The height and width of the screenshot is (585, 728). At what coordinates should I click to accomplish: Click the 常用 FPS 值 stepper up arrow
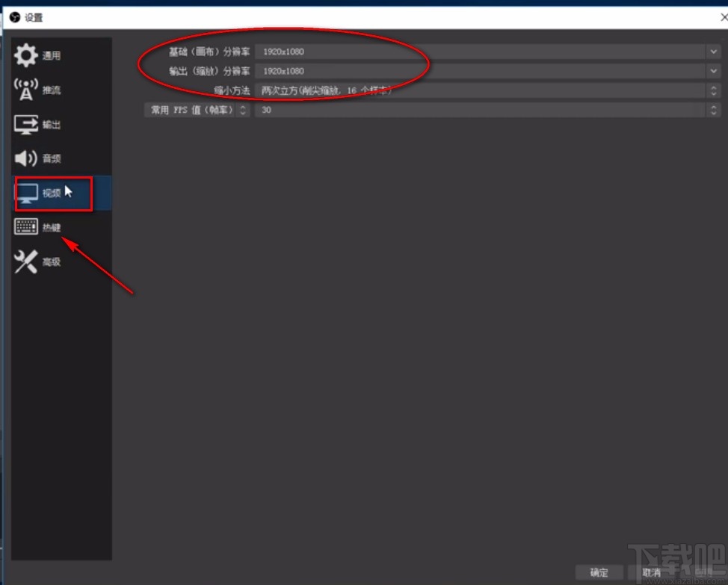click(x=243, y=107)
